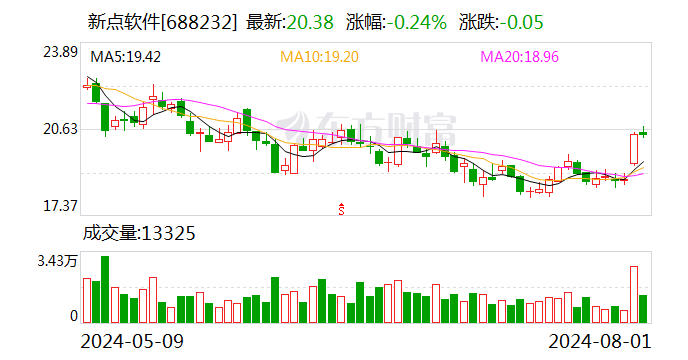
Task: Click the latest price 最新:20.38
Action: (290, 22)
